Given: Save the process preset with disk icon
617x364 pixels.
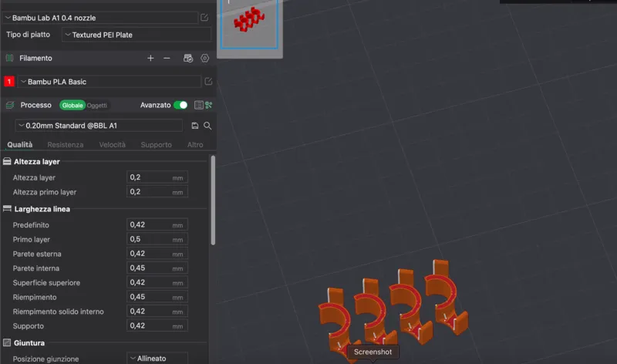Looking at the screenshot, I should [x=195, y=126].
